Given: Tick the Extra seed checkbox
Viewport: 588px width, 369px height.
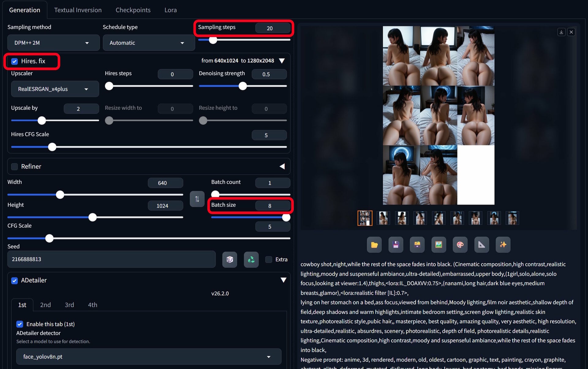Looking at the screenshot, I should point(269,260).
